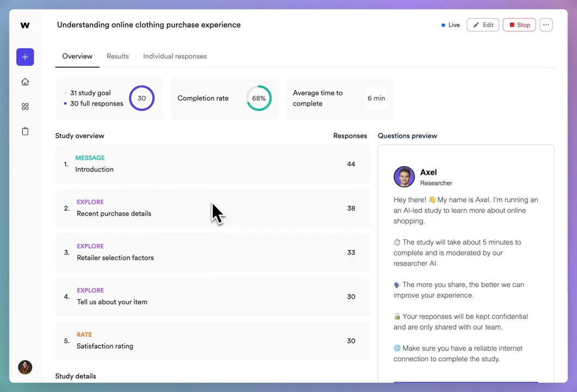Open the Introduction message row
This screenshot has height=392, width=577.
click(212, 164)
